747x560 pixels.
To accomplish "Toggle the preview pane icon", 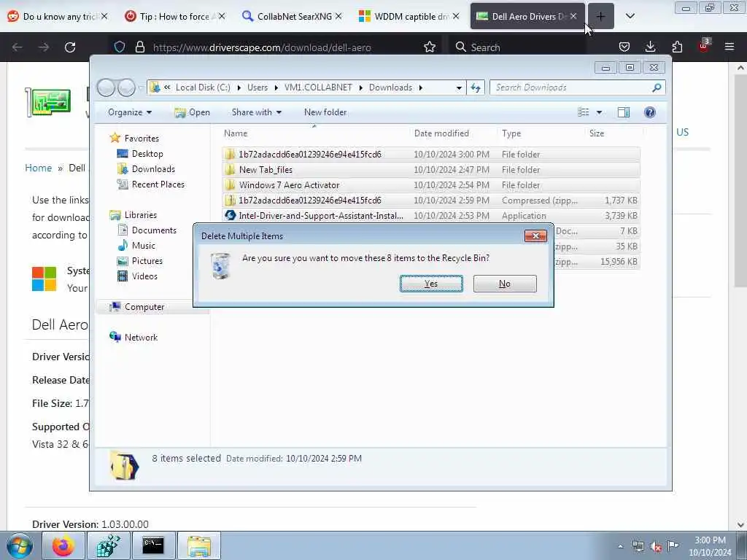I will (624, 112).
